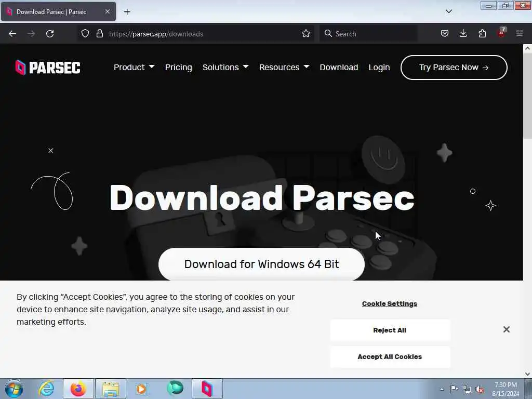Click the site security padlock icon
The image size is (532, 399).
coord(99,34)
